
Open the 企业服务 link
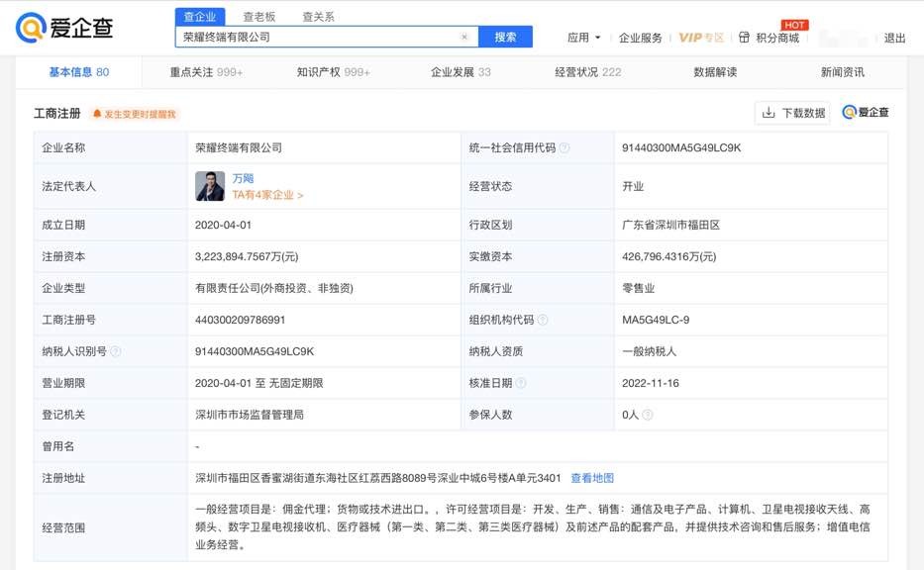coord(641,38)
